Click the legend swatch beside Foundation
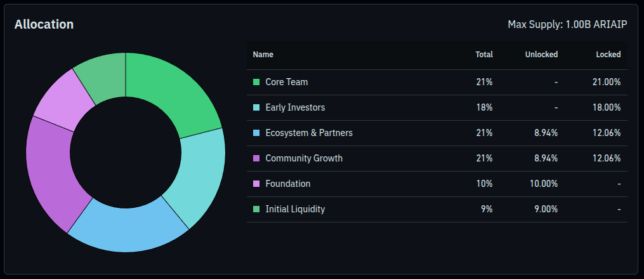This screenshot has width=644, height=279. coord(256,184)
